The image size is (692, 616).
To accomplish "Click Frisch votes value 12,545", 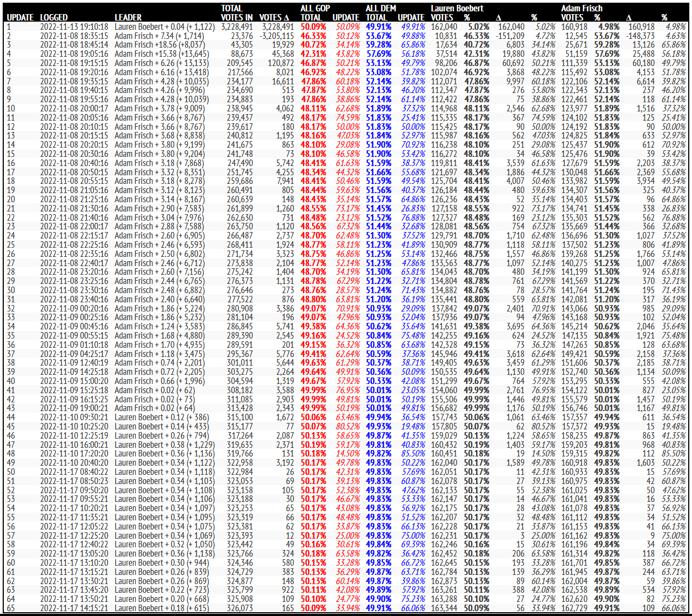I will click(x=576, y=36).
